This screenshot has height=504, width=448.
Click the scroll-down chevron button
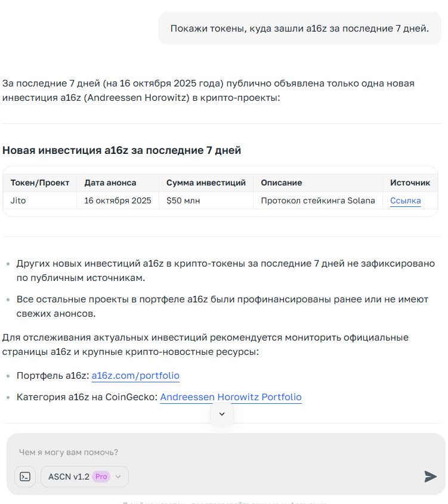[x=222, y=414]
